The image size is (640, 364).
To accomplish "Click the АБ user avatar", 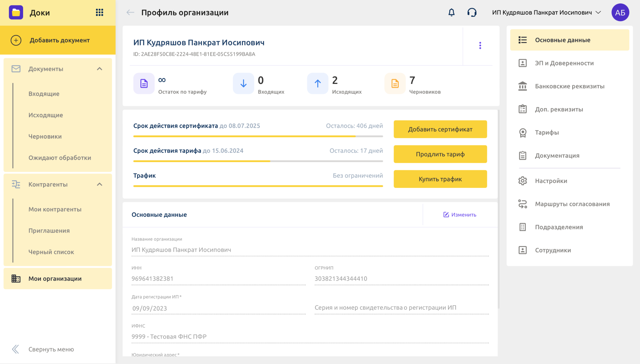I will (x=620, y=13).
